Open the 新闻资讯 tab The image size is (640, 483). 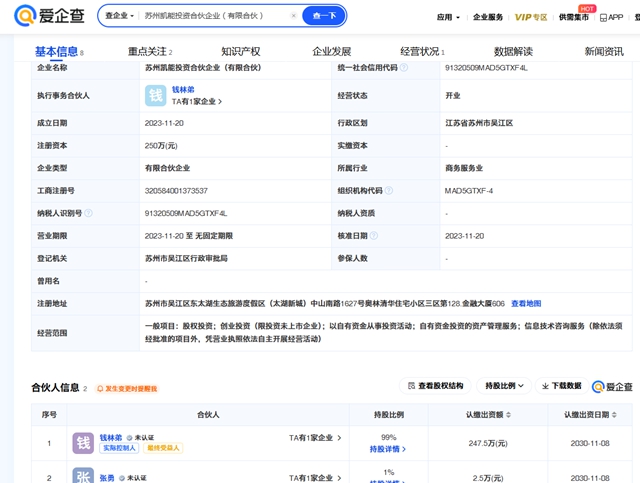coord(604,51)
